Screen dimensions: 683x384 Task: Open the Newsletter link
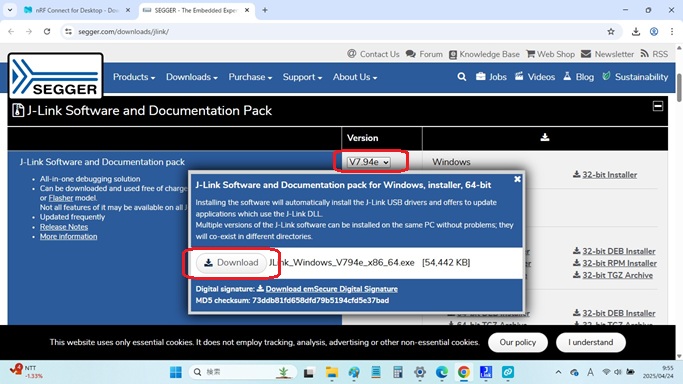tap(608, 54)
